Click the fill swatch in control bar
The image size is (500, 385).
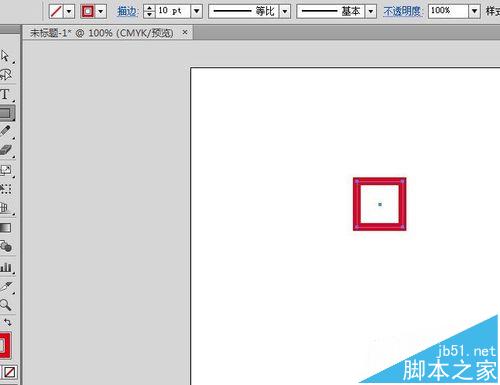tap(56, 11)
